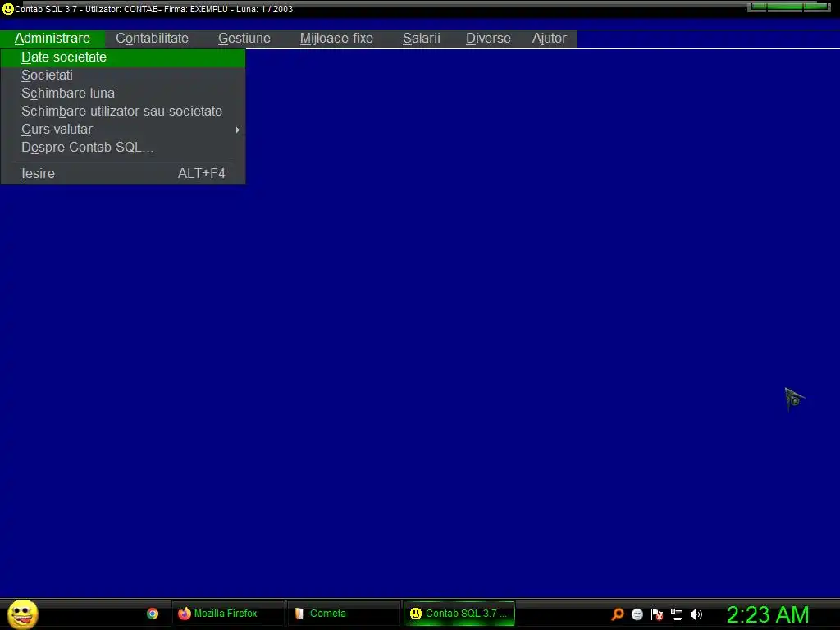Click the rightmost green close button
The image size is (840, 630).
point(816,7)
